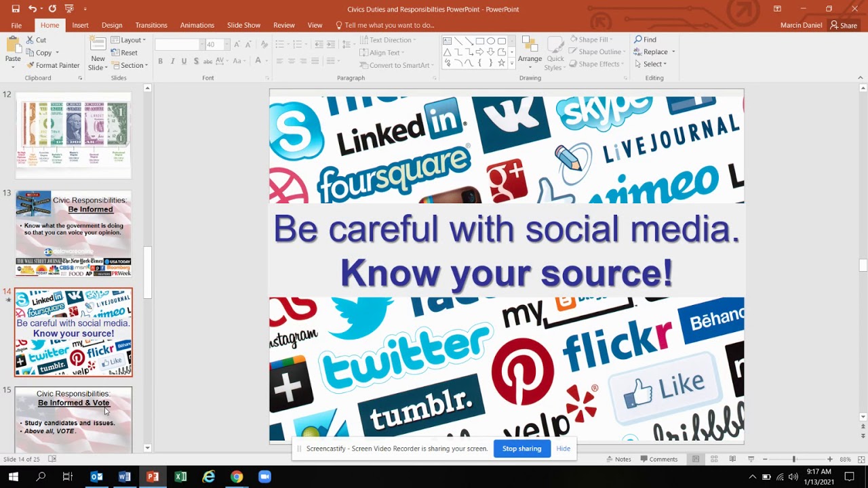The width and height of the screenshot is (868, 488).
Task: Expand the Select dropdown in Editing
Action: pos(651,64)
